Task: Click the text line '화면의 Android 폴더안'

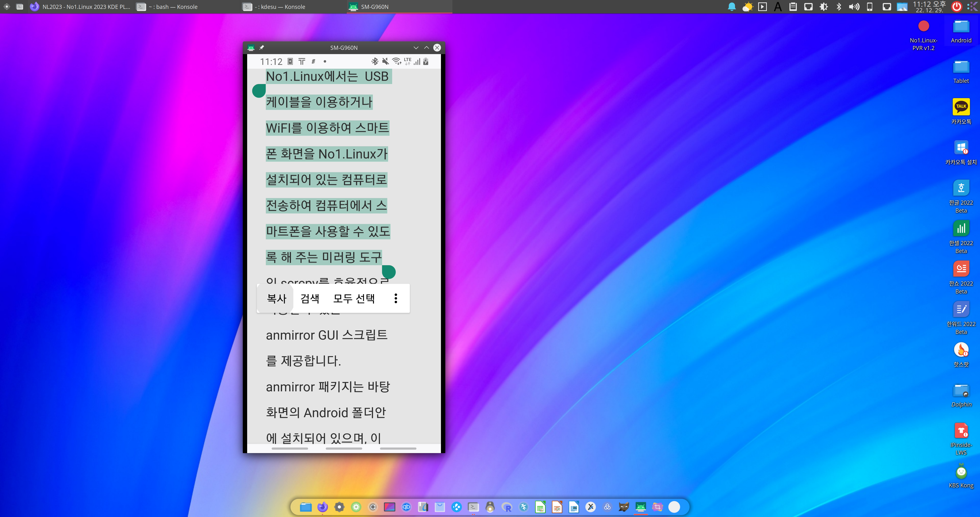Action: (x=326, y=413)
